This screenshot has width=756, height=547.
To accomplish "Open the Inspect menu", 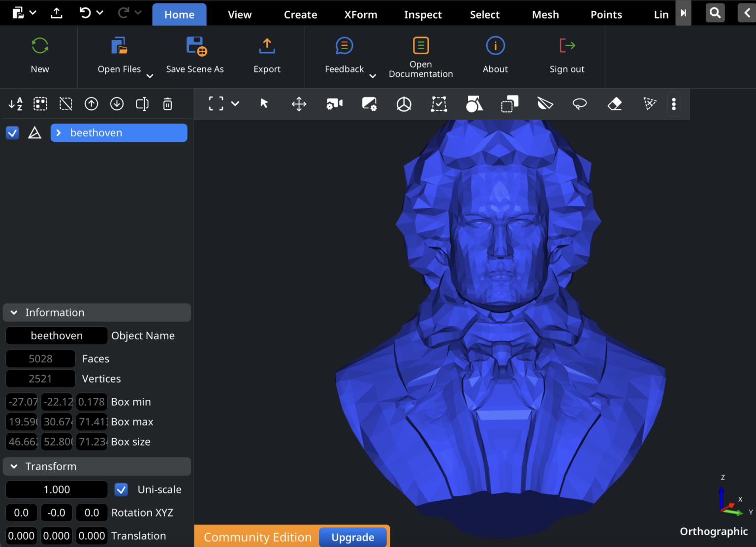I will (x=423, y=14).
